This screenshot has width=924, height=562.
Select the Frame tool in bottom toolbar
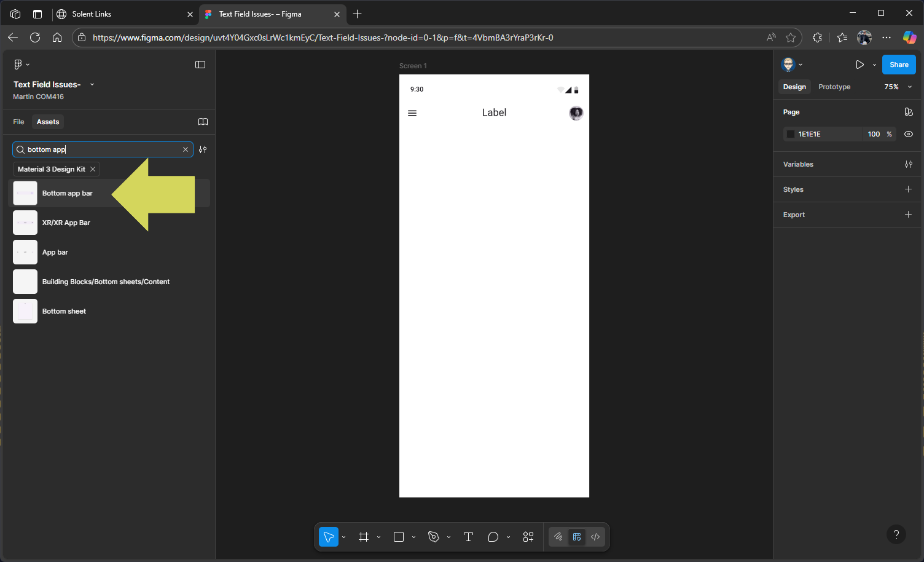pyautogui.click(x=364, y=537)
